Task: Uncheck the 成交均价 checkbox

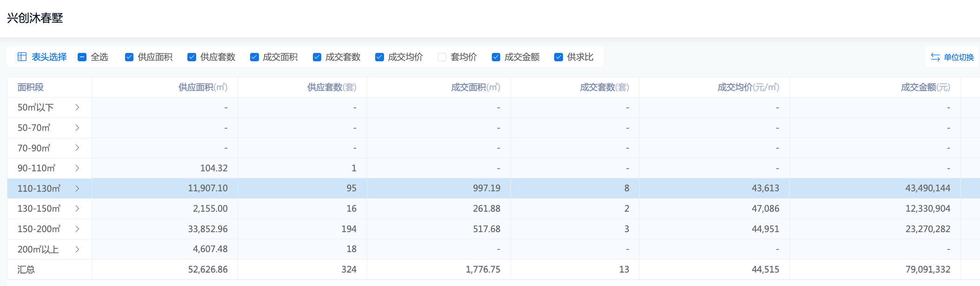Action: pyautogui.click(x=379, y=57)
